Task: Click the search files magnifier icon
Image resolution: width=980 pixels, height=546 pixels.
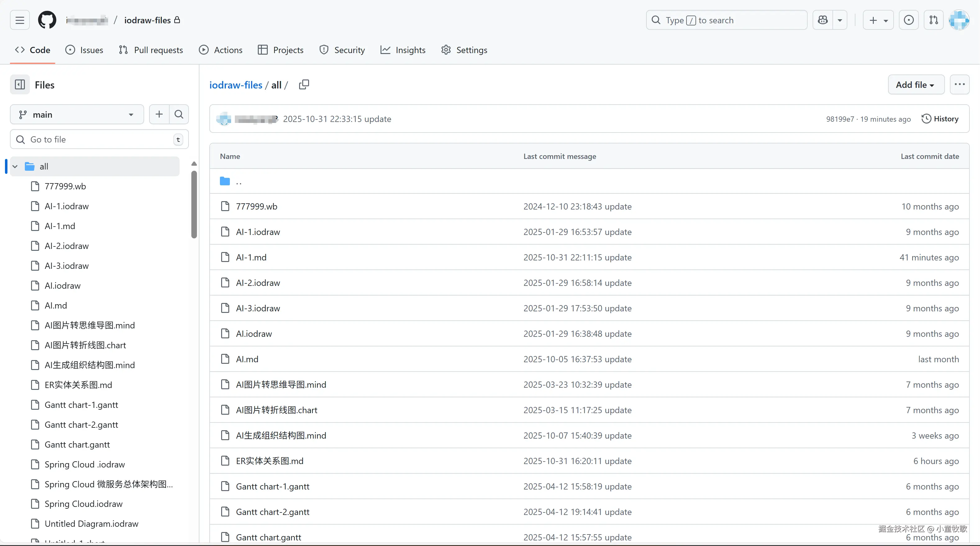Action: click(x=179, y=114)
